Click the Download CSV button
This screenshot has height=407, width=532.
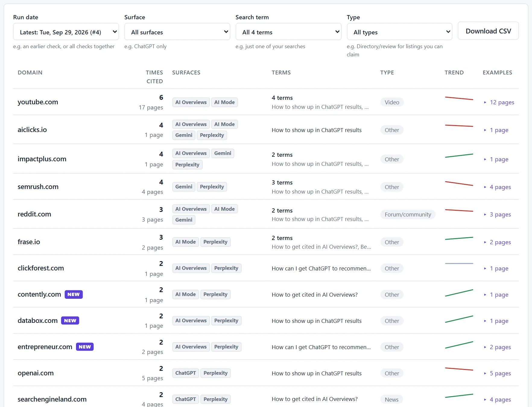(488, 31)
